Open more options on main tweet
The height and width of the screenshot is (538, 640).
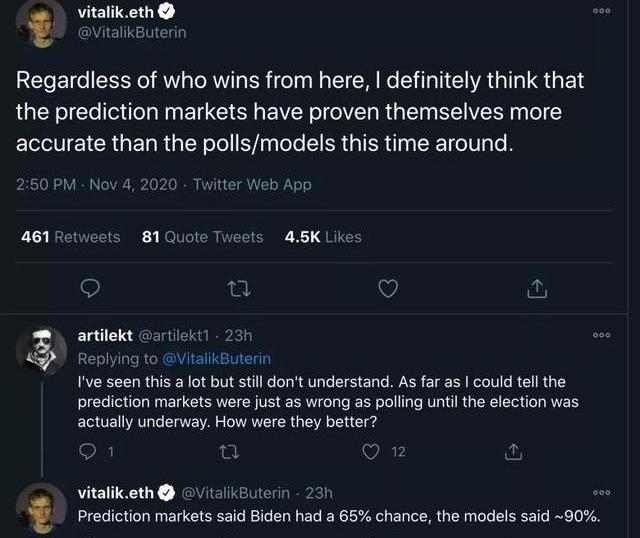click(x=601, y=11)
